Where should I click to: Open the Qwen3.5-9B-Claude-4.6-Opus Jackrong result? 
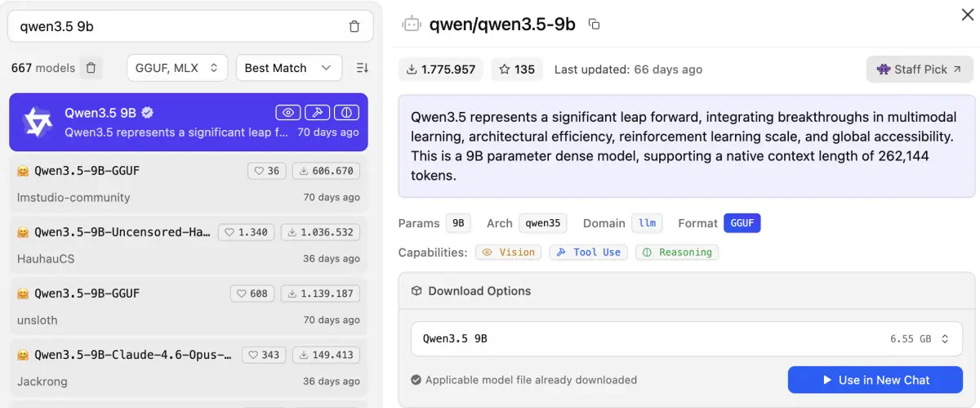coord(189,366)
